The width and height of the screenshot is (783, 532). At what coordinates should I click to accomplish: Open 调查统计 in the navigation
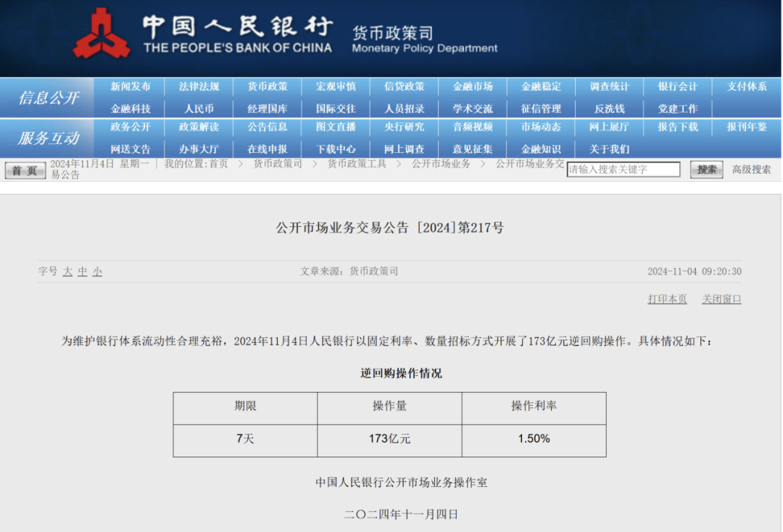609,86
